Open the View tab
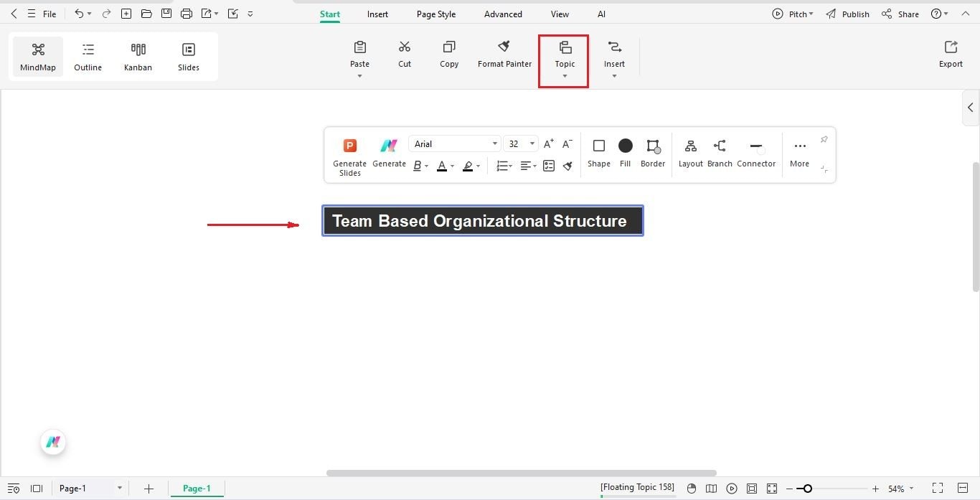Image resolution: width=980 pixels, height=500 pixels. [x=560, y=14]
